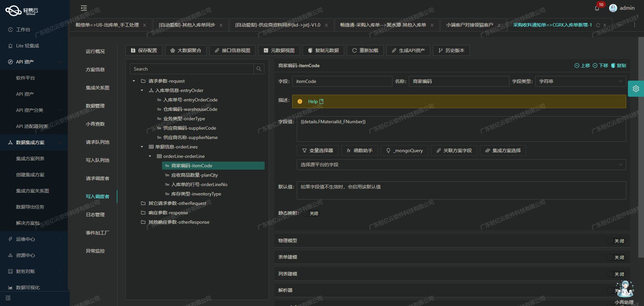Click the admin user avatar
644x306 pixels.
click(x=613, y=8)
